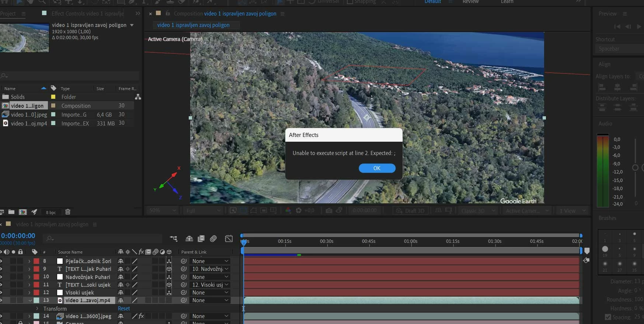Step to previous frame in the Preview panel
Viewport: 644px width, 324px height.
point(628,26)
